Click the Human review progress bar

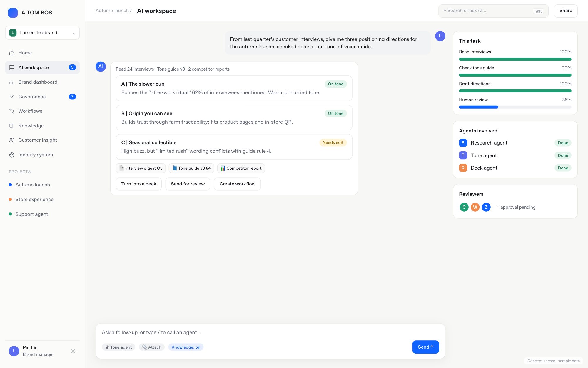tap(515, 107)
